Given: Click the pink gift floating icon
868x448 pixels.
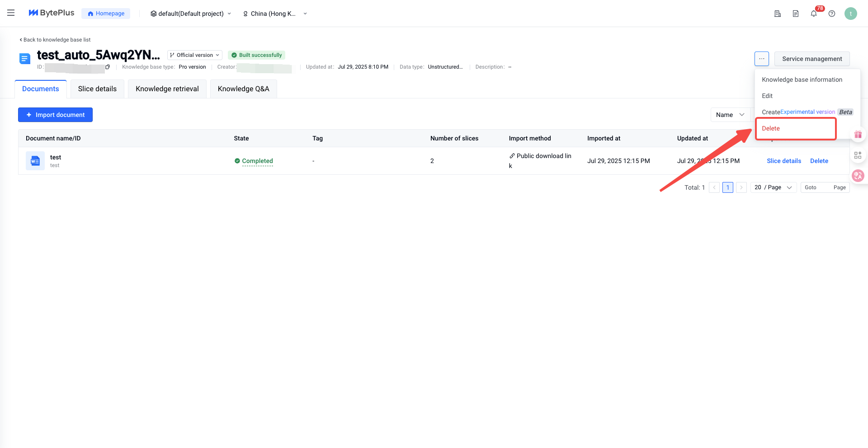Looking at the screenshot, I should coord(858,135).
